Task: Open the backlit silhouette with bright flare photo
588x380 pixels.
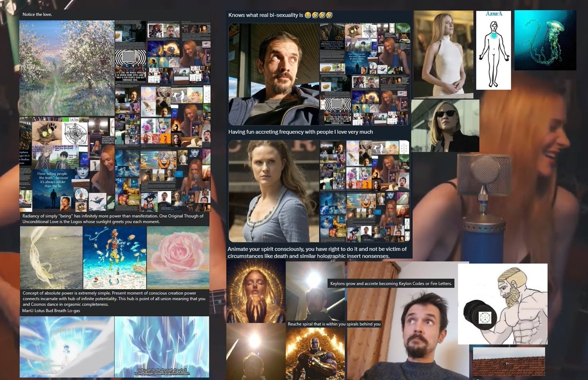Action: [256, 352]
